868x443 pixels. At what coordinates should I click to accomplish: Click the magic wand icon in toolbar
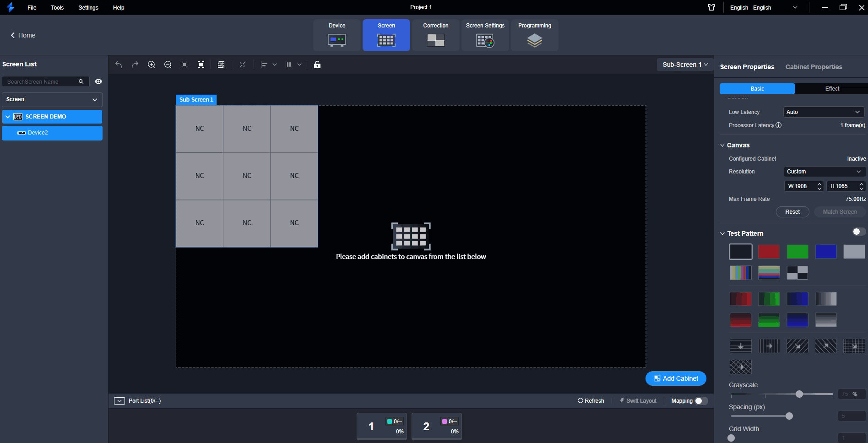point(243,65)
